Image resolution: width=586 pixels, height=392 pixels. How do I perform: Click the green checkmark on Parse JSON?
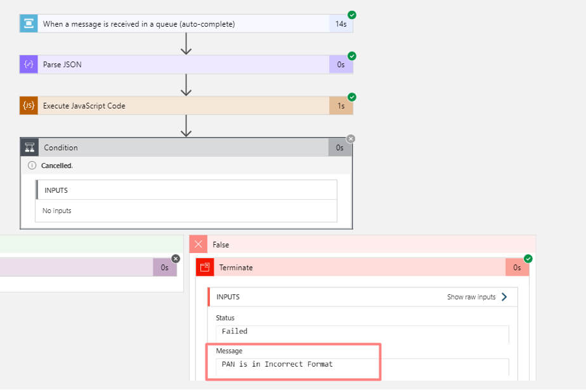click(x=351, y=55)
